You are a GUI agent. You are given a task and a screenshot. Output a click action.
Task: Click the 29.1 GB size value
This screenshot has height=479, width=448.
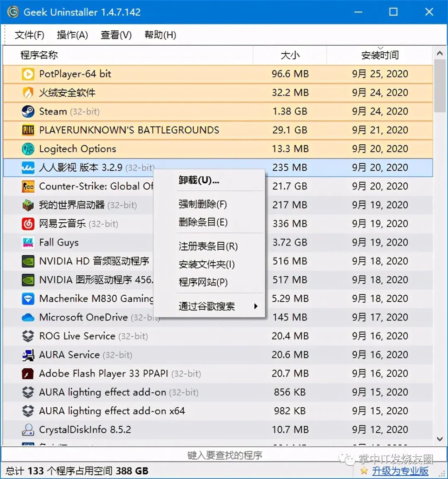[290, 130]
